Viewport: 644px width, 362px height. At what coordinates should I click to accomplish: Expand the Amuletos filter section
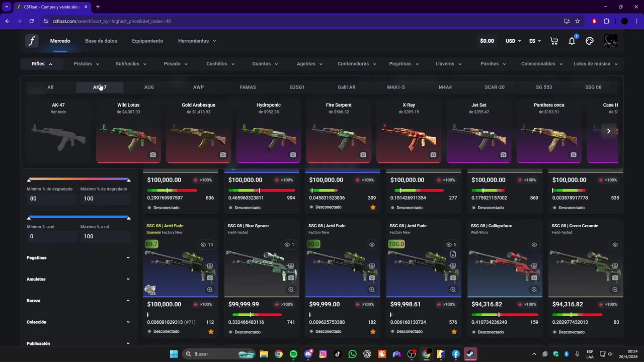78,279
